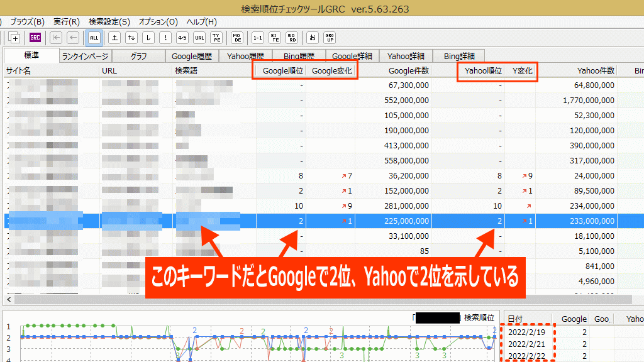
Task: Switch to the グラフ tab
Action: click(x=138, y=56)
